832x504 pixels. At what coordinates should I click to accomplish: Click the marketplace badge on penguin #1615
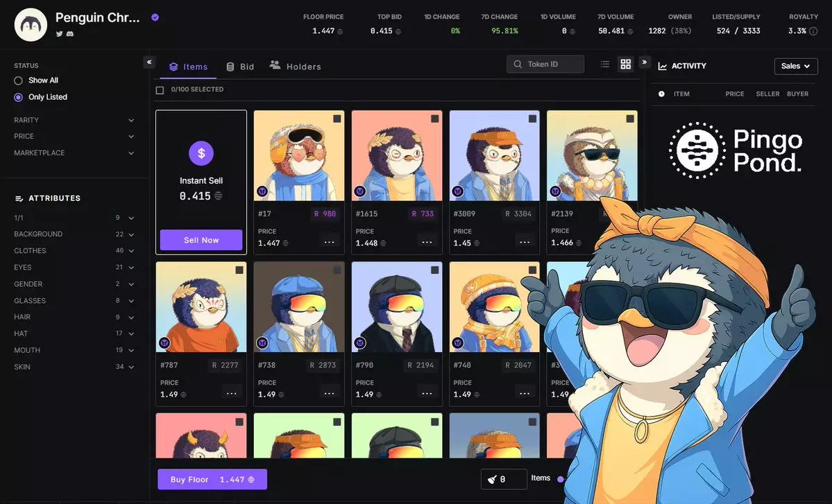tap(359, 191)
